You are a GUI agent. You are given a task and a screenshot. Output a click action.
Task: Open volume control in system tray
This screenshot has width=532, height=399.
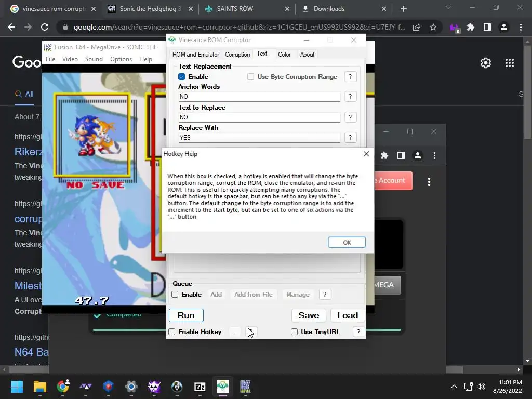point(481,387)
